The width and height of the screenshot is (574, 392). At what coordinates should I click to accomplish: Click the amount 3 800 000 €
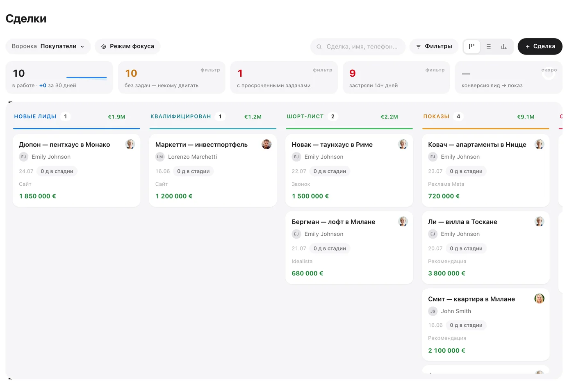(446, 273)
